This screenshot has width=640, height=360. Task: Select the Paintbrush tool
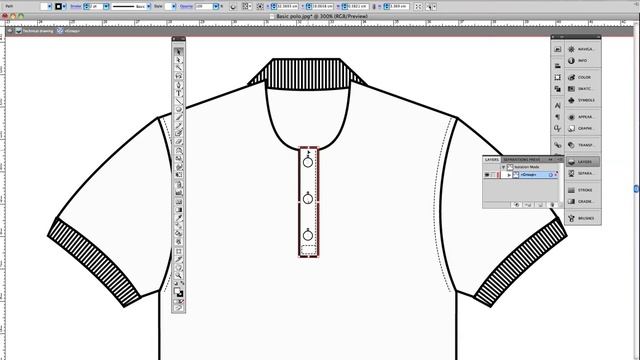[178, 118]
